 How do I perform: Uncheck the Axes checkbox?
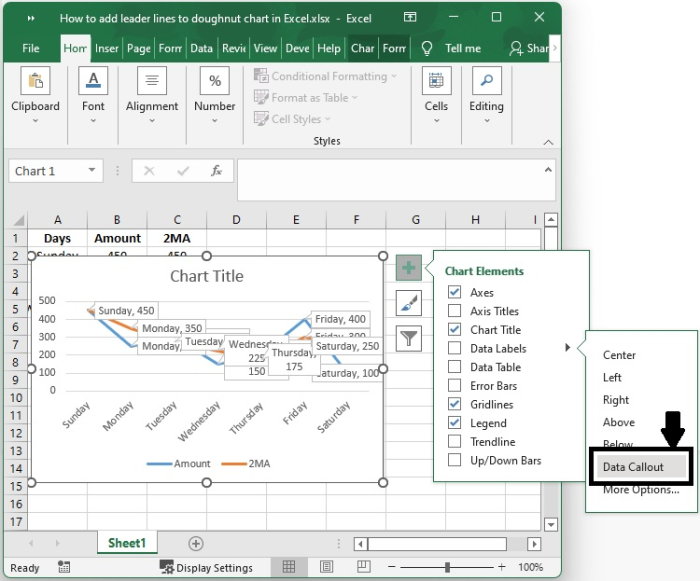[x=455, y=293]
